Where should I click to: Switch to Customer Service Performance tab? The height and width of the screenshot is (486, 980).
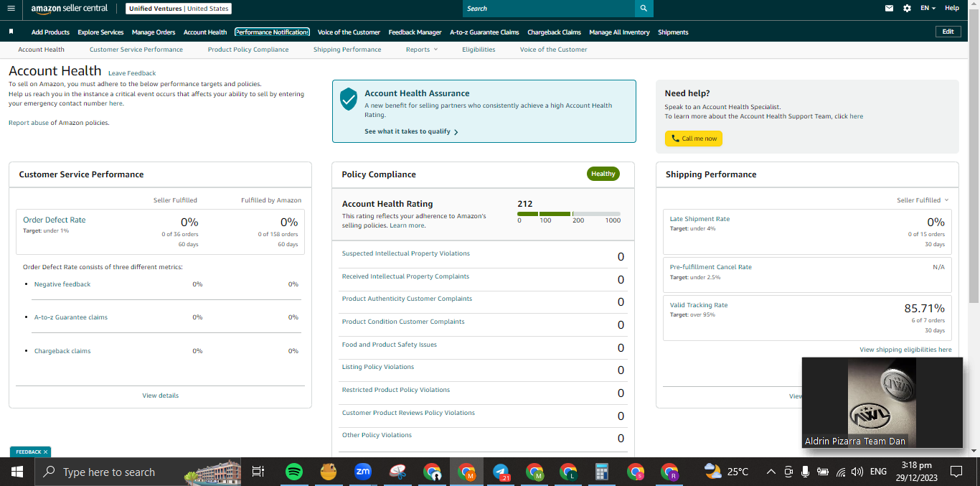click(136, 50)
